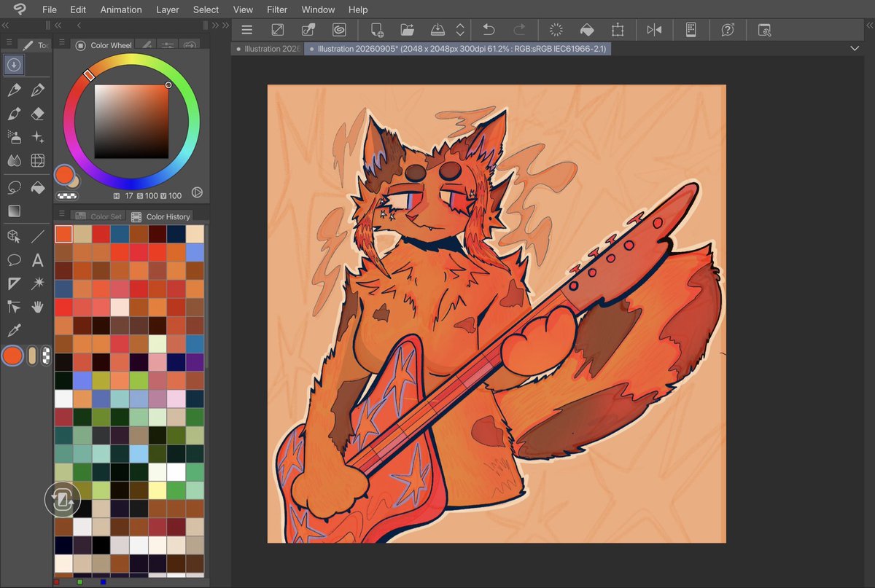Click the Redo arrow in command bar
This screenshot has height=588, width=875.
(x=519, y=30)
